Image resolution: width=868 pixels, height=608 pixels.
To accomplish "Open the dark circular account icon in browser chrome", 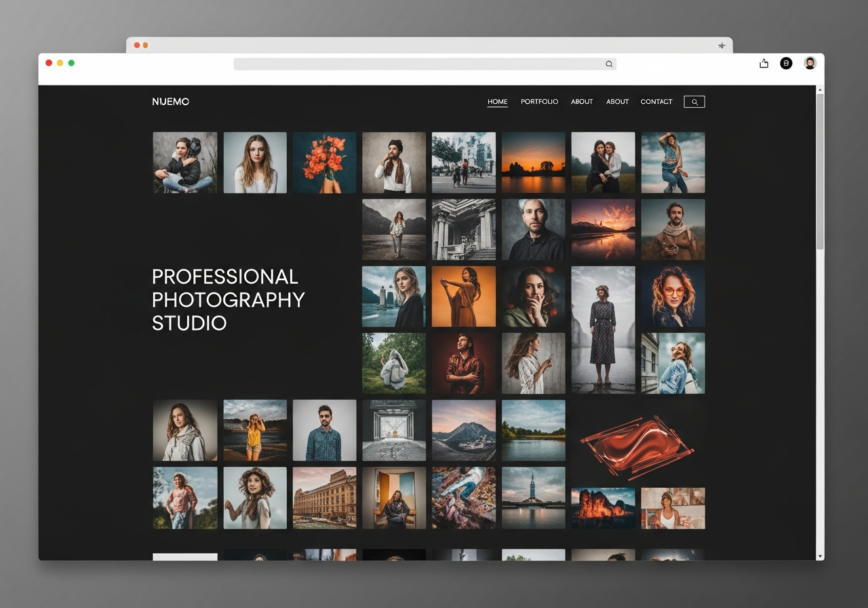I will point(786,62).
